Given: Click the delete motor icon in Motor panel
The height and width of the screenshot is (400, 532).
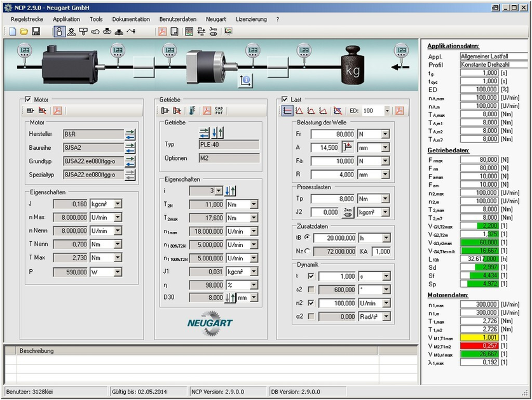Looking at the screenshot, I should (x=42, y=110).
